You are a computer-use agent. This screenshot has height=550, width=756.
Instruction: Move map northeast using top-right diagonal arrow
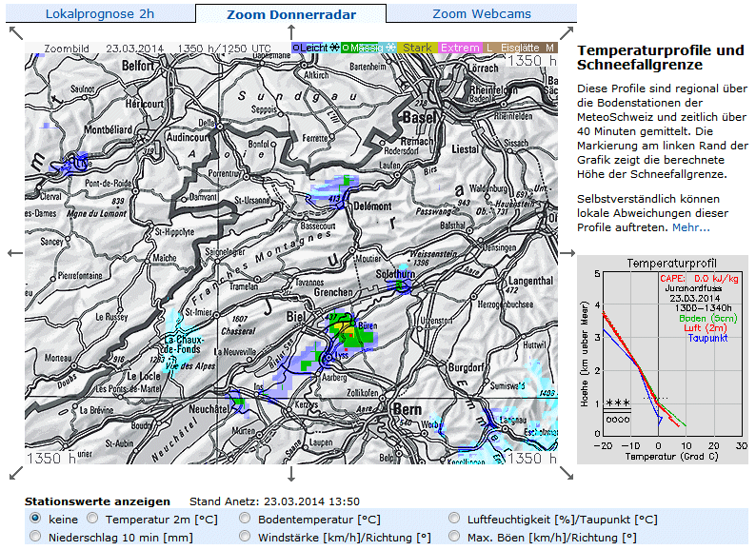[x=567, y=32]
